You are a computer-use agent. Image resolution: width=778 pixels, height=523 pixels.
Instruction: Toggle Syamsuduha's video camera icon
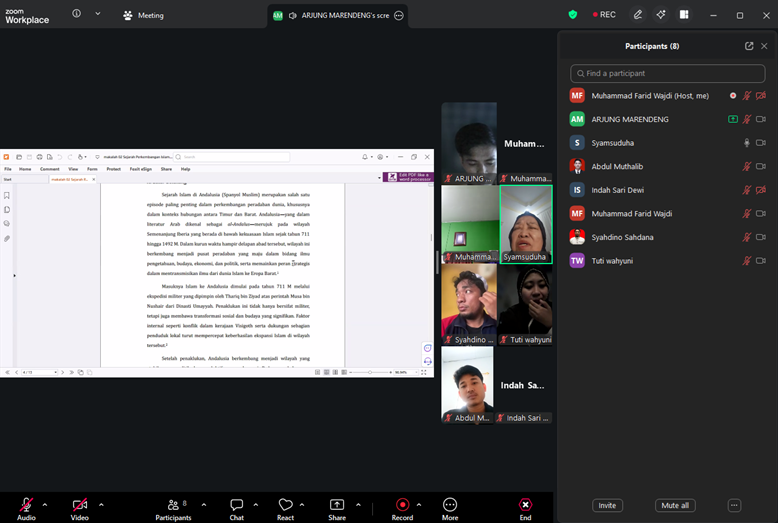point(761,143)
